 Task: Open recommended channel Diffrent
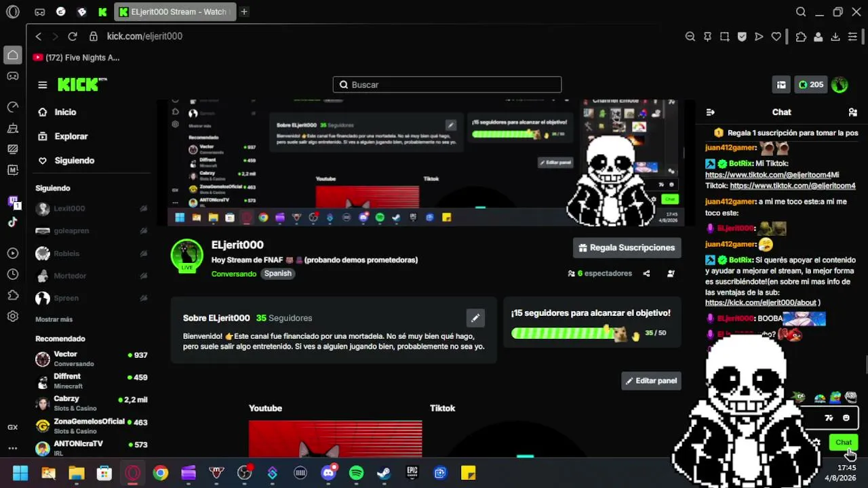tap(91, 381)
